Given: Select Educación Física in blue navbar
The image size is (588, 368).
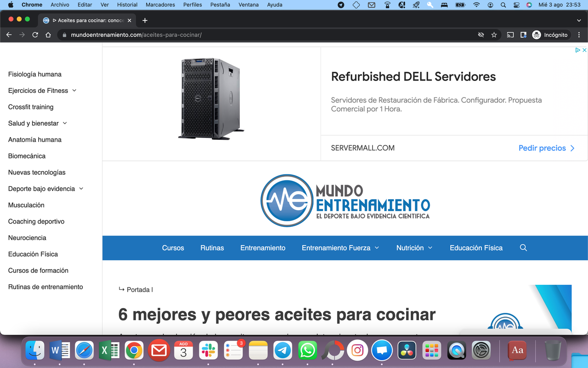Looking at the screenshot, I should [x=476, y=247].
